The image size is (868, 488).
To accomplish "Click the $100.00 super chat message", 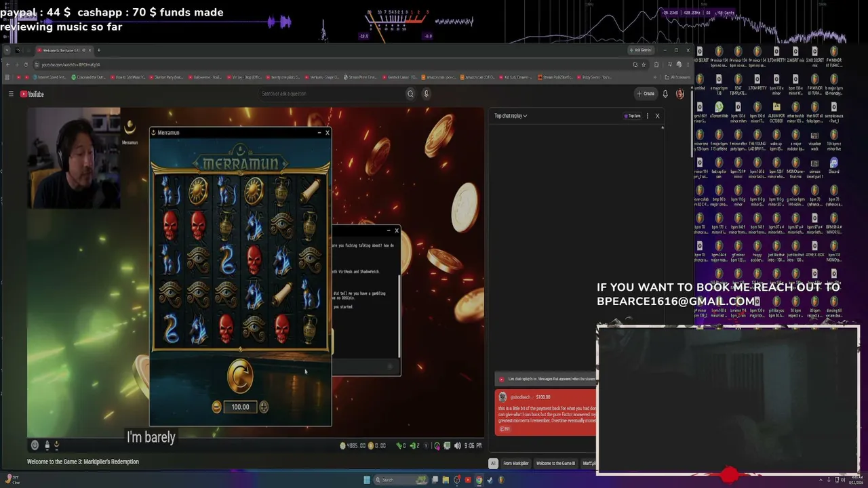I will (x=546, y=412).
